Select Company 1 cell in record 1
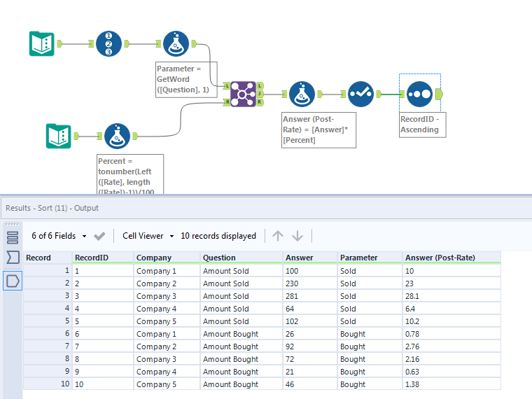 pos(167,271)
